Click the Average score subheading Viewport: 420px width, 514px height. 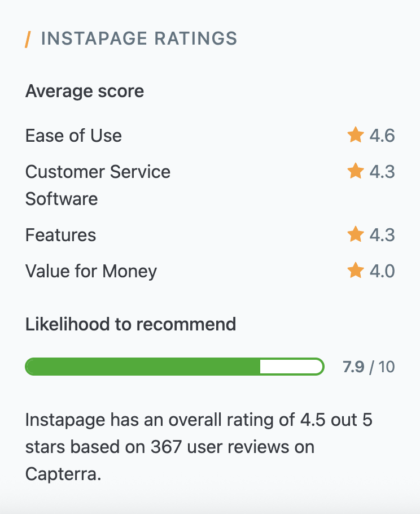[85, 91]
